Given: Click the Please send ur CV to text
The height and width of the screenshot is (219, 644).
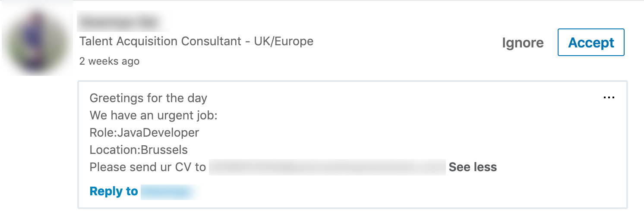Looking at the screenshot, I should click(148, 167).
